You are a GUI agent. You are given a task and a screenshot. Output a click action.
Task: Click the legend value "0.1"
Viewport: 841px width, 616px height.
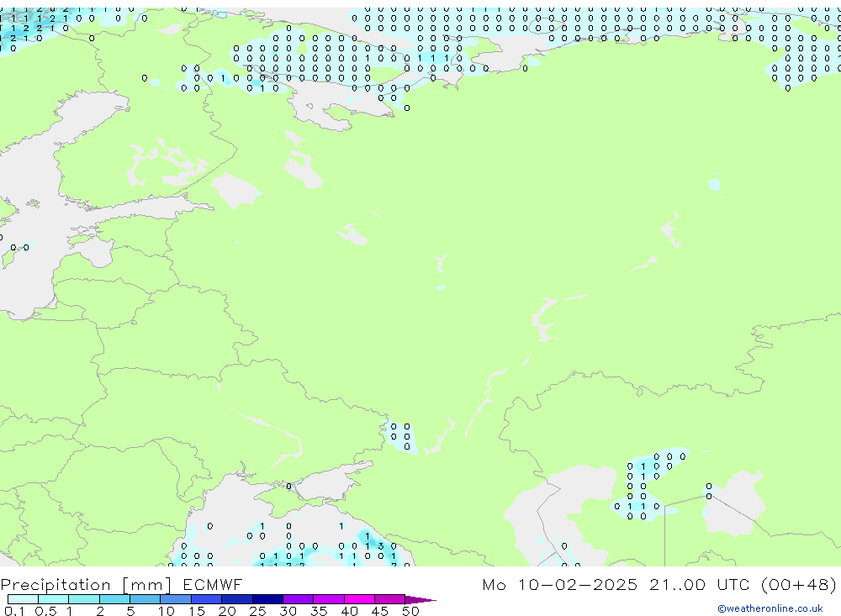click(x=15, y=611)
